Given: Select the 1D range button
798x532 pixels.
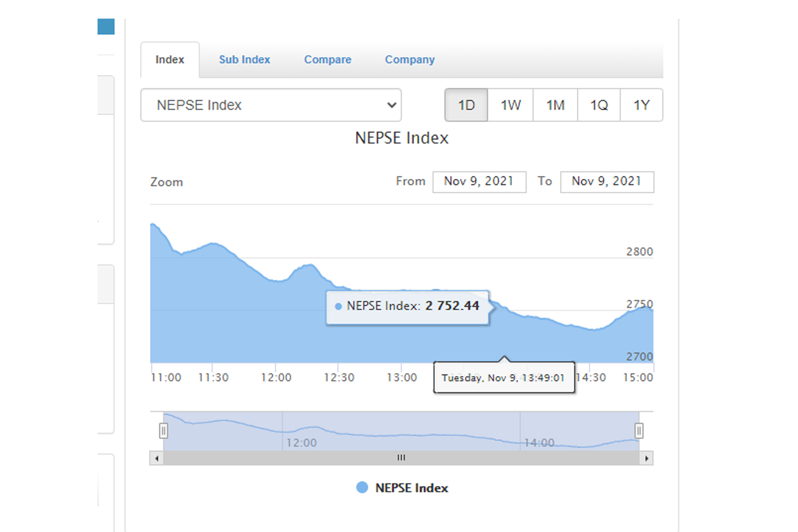Looking at the screenshot, I should coord(466,105).
